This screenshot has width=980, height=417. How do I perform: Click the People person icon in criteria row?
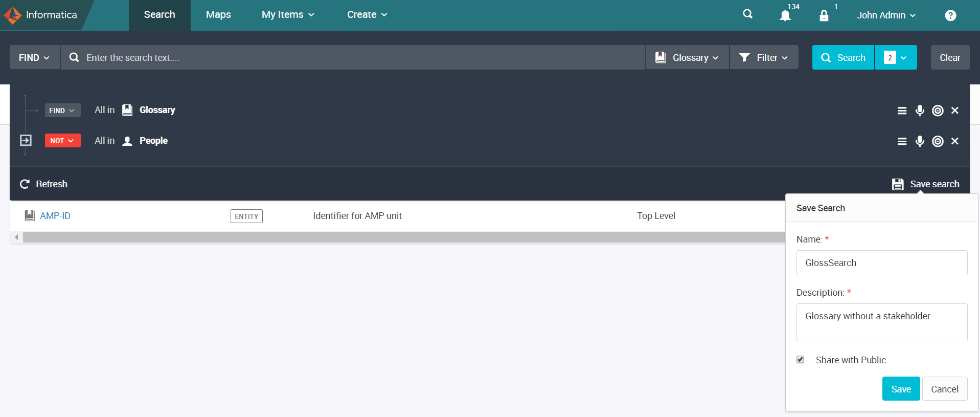(x=127, y=141)
